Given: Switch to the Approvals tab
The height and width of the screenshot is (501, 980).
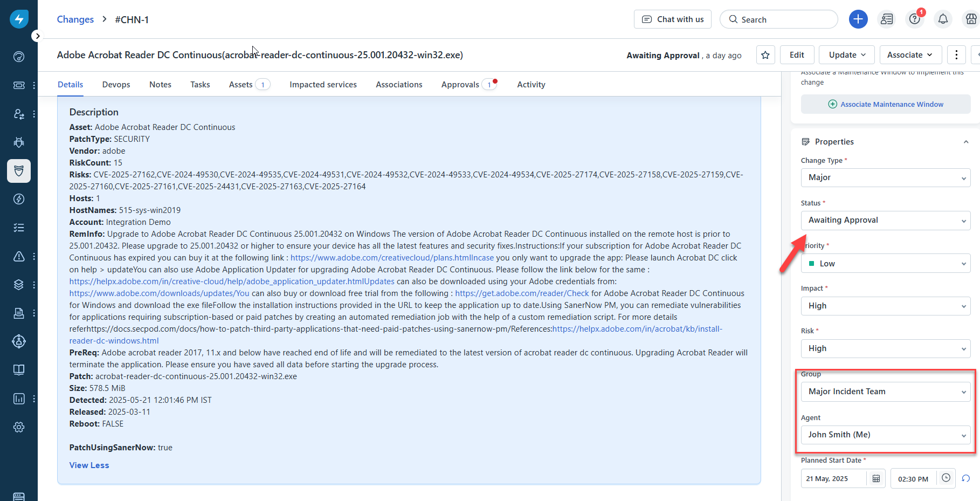Looking at the screenshot, I should (468, 85).
